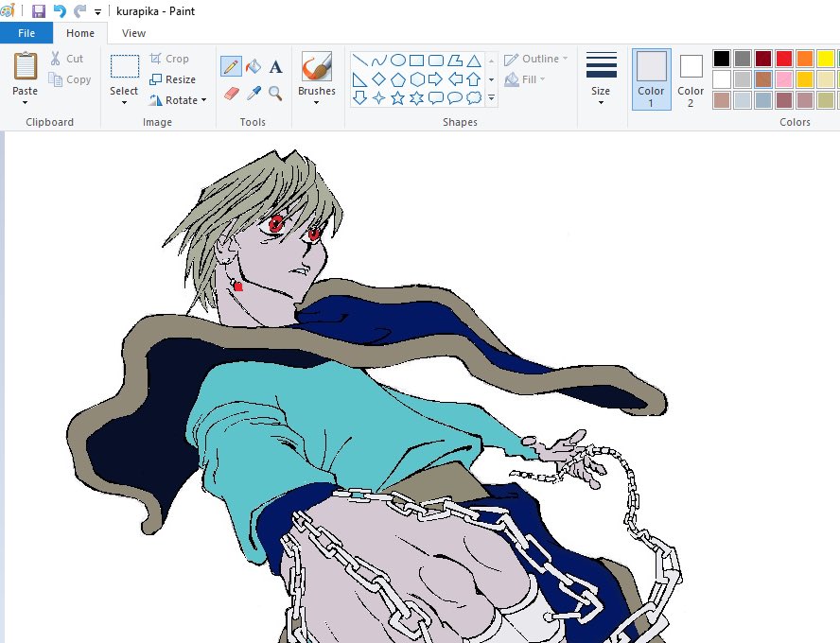The height and width of the screenshot is (643, 840).
Task: Choose the Six-point star shape
Action: 416,98
